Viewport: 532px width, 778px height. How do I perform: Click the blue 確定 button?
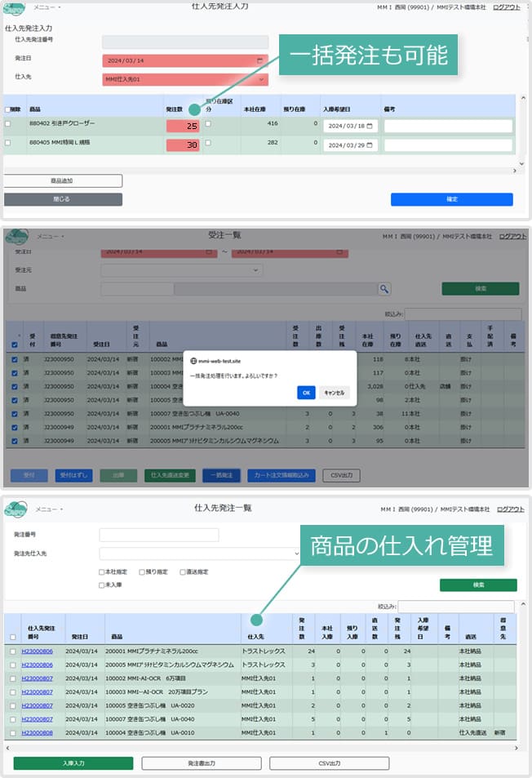pos(452,199)
